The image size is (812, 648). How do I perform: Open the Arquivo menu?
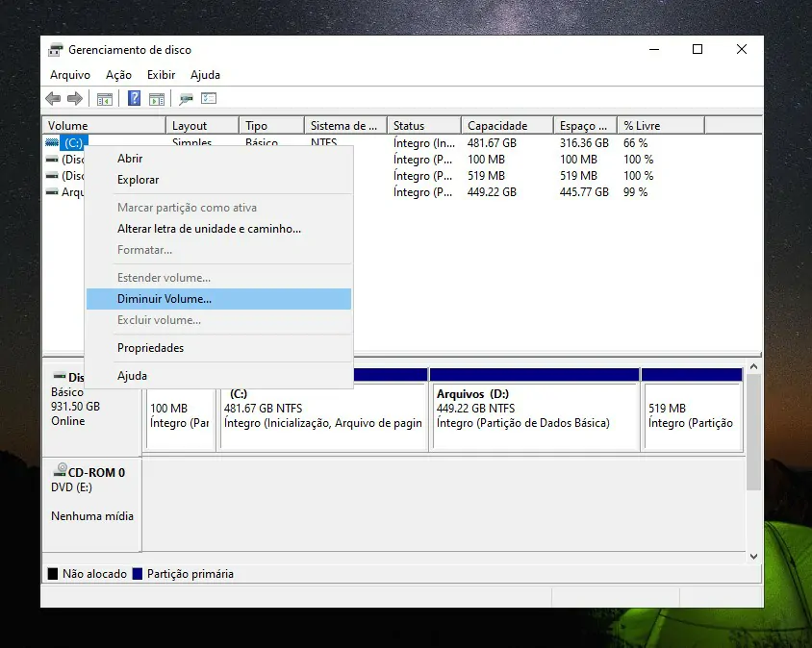70,75
